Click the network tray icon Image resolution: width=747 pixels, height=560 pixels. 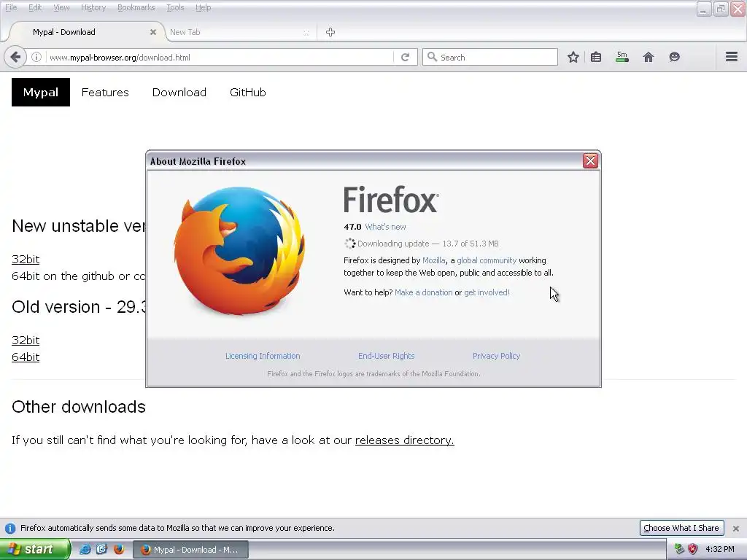coord(679,549)
